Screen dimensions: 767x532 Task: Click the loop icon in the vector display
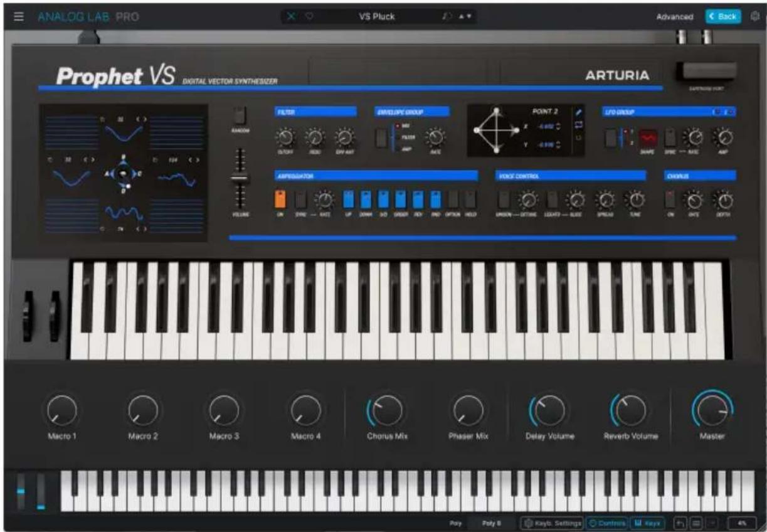(579, 124)
